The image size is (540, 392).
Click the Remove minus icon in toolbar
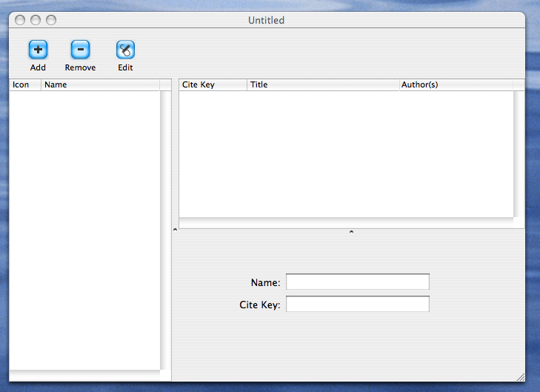[80, 50]
